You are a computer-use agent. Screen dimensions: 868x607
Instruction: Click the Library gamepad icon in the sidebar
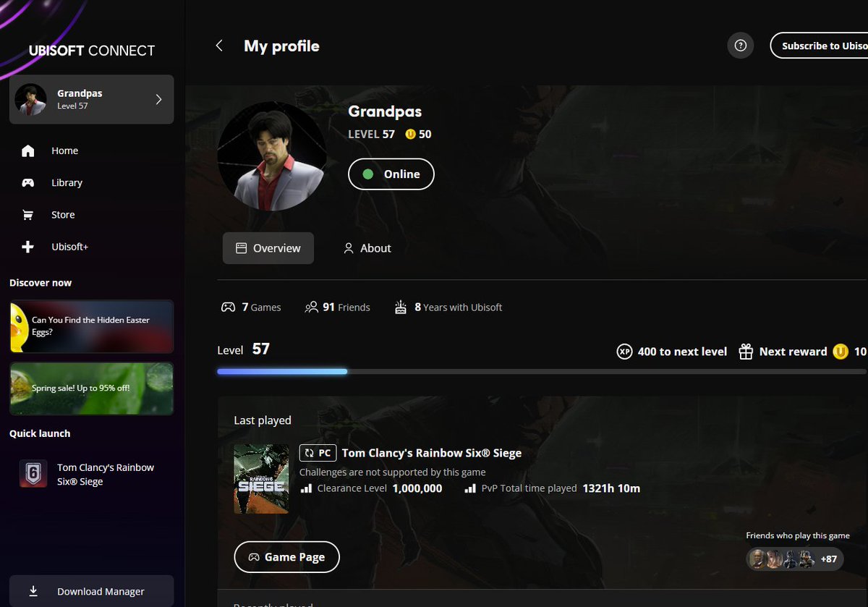(x=28, y=182)
